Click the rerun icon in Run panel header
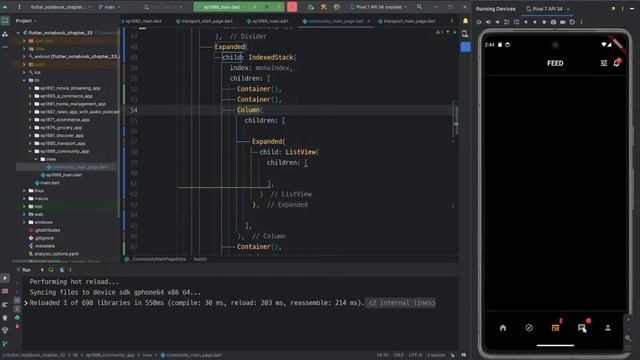 51,270
